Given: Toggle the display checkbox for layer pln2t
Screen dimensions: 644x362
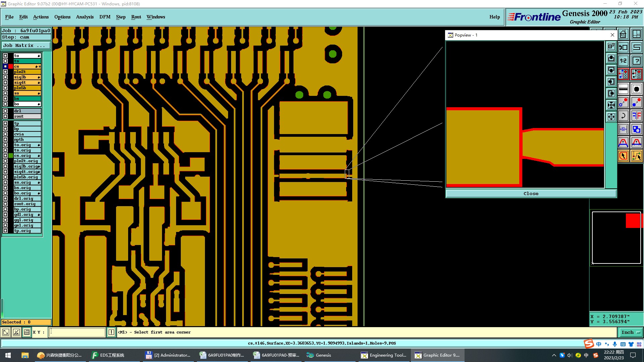Looking at the screenshot, I should coord(5,72).
